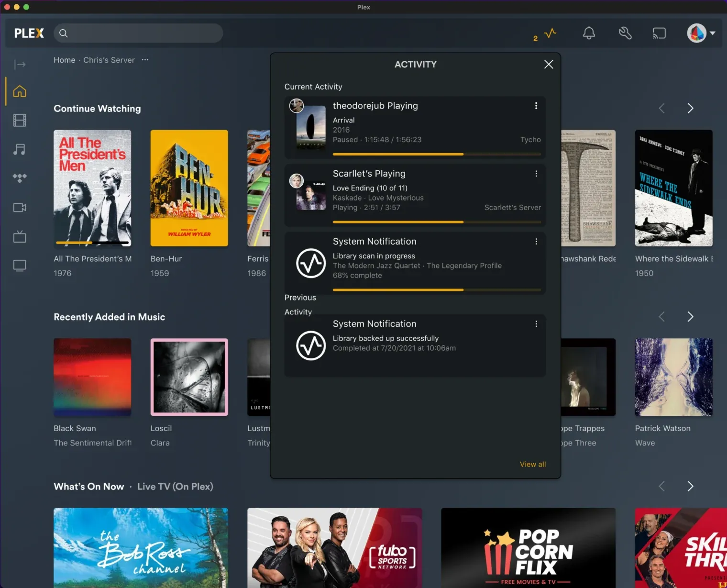Previous page of Recently Added in Music

661,316
